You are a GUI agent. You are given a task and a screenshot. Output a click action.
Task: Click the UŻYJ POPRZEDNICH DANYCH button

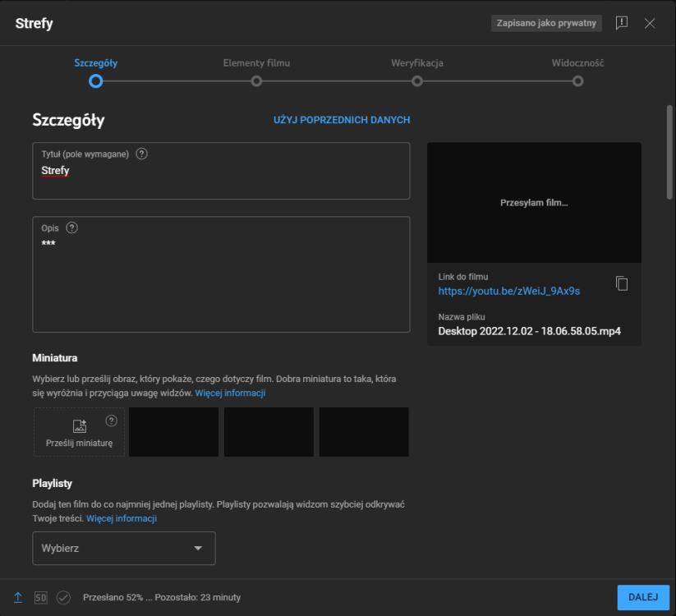click(342, 120)
